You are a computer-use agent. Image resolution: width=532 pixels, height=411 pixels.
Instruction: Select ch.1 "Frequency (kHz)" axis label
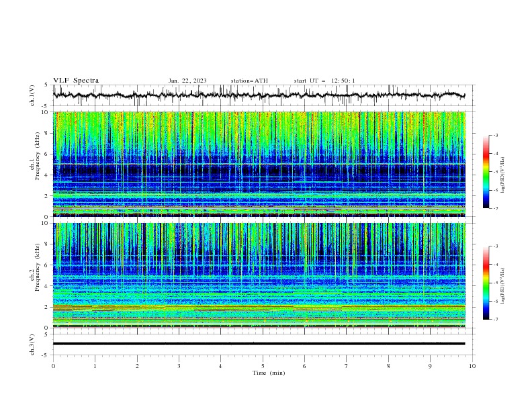[38, 156]
